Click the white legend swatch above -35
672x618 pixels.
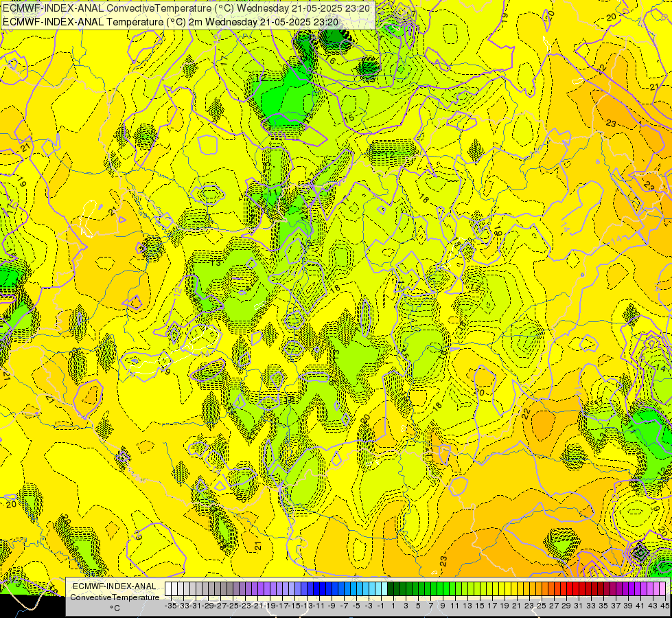pyautogui.click(x=168, y=589)
